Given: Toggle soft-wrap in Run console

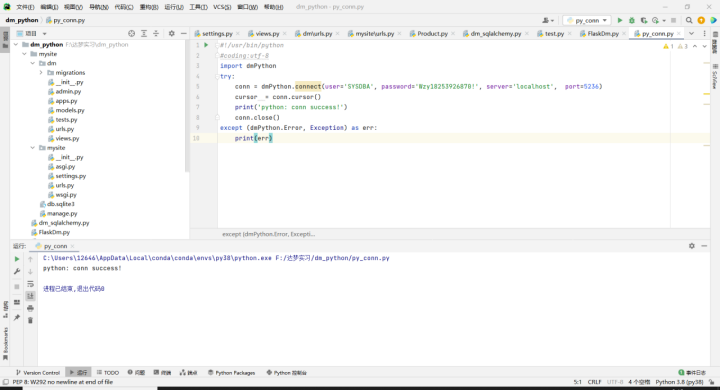Looking at the screenshot, I should tap(30, 284).
